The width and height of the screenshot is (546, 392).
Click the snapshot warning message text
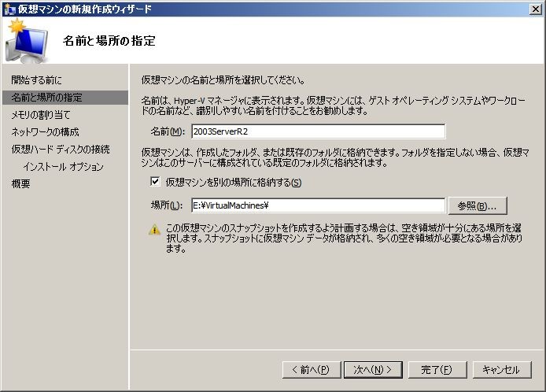coord(344,239)
